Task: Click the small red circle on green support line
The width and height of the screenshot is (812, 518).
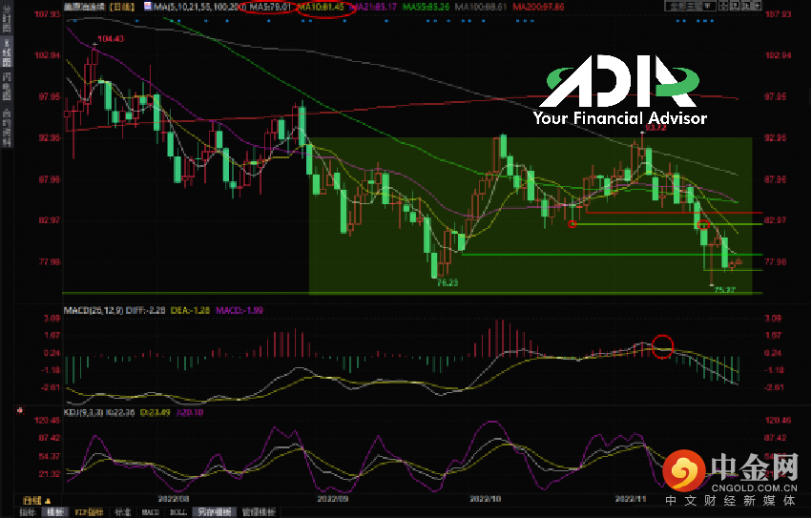Action: click(573, 224)
